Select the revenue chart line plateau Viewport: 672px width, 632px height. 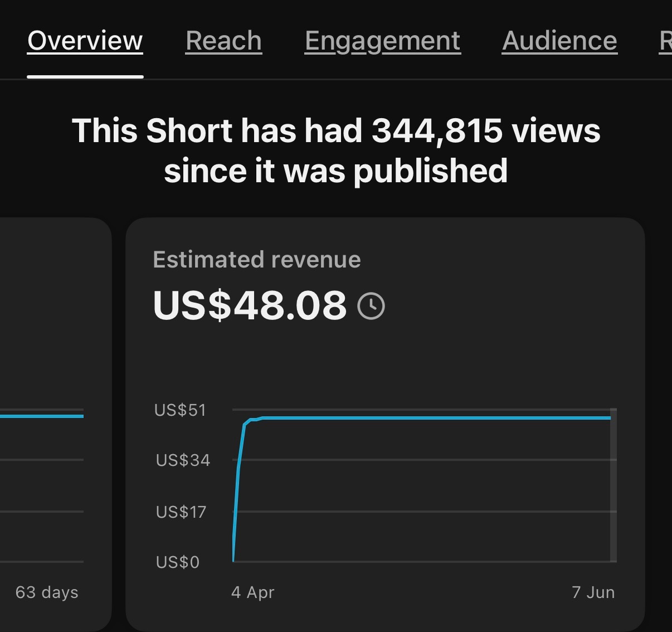[x=435, y=417]
